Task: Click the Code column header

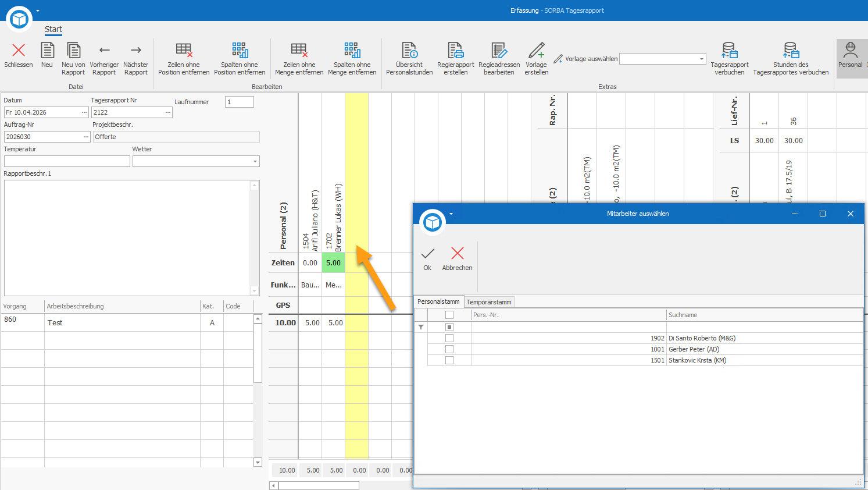Action: pyautogui.click(x=238, y=306)
